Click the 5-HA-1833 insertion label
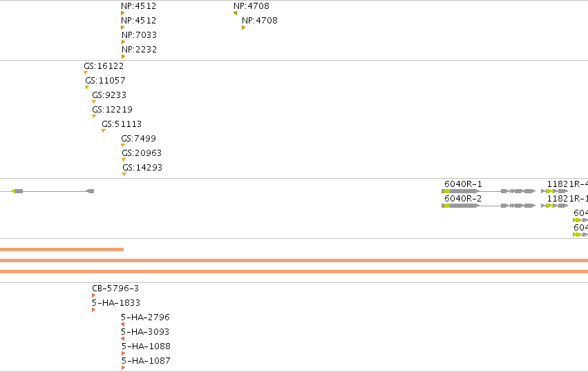The image size is (588, 372). [116, 303]
